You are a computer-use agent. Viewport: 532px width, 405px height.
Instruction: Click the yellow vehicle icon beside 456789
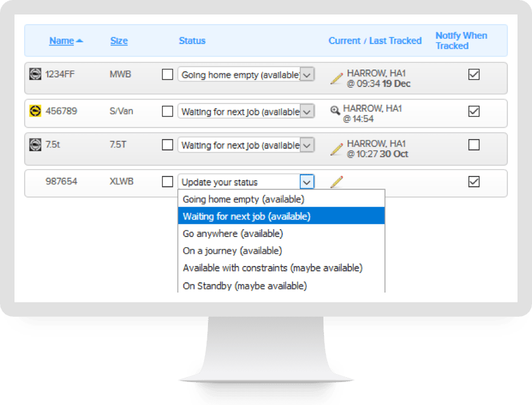[35, 111]
